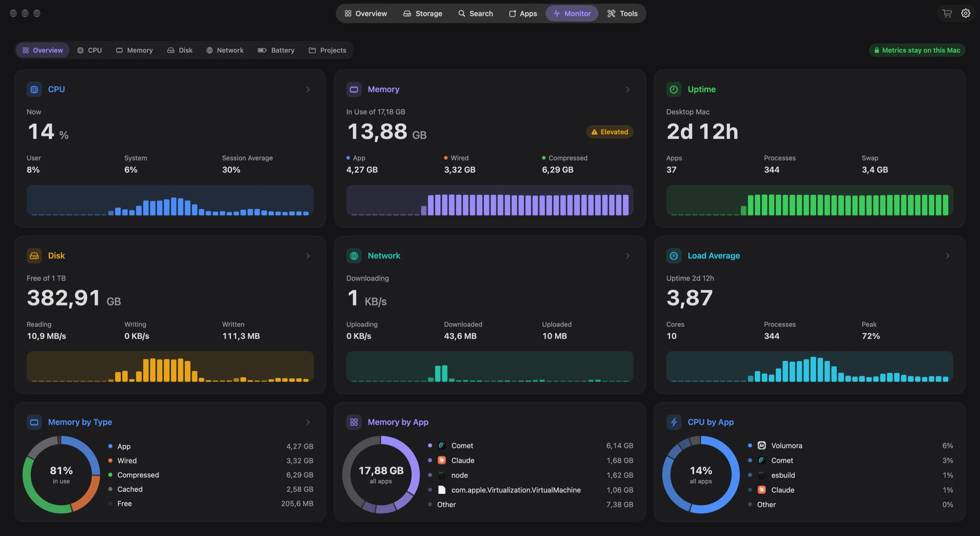Click the Network card title

pos(384,255)
